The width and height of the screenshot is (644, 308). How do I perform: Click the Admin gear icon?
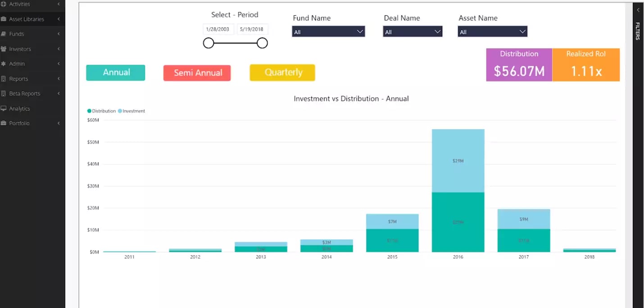pos(4,64)
